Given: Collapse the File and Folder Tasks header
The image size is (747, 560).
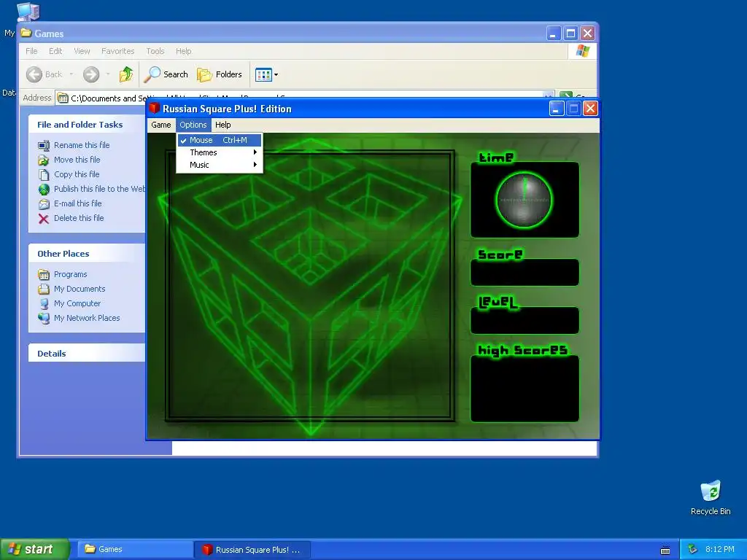Looking at the screenshot, I should tap(88, 125).
